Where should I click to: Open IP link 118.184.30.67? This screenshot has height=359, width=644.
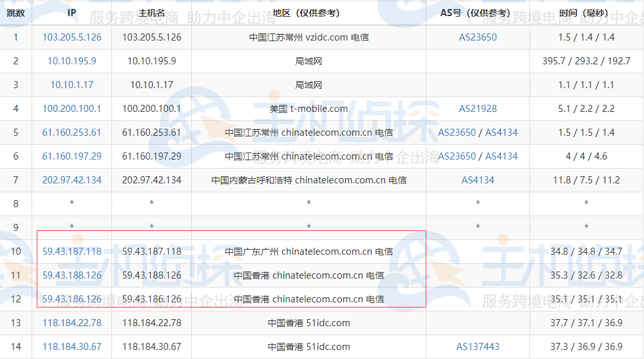click(72, 347)
